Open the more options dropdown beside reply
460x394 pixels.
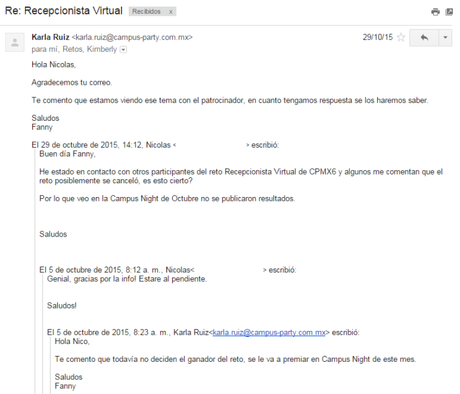click(445, 37)
